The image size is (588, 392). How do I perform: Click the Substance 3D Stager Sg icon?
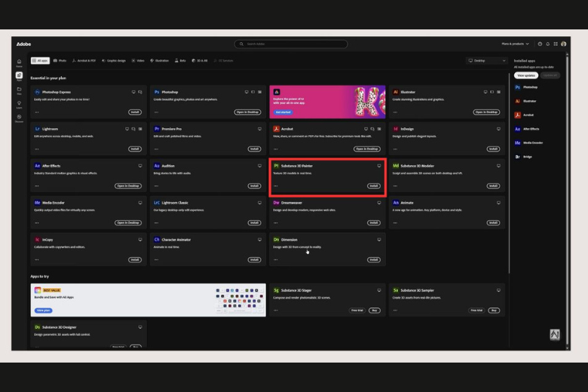277,290
